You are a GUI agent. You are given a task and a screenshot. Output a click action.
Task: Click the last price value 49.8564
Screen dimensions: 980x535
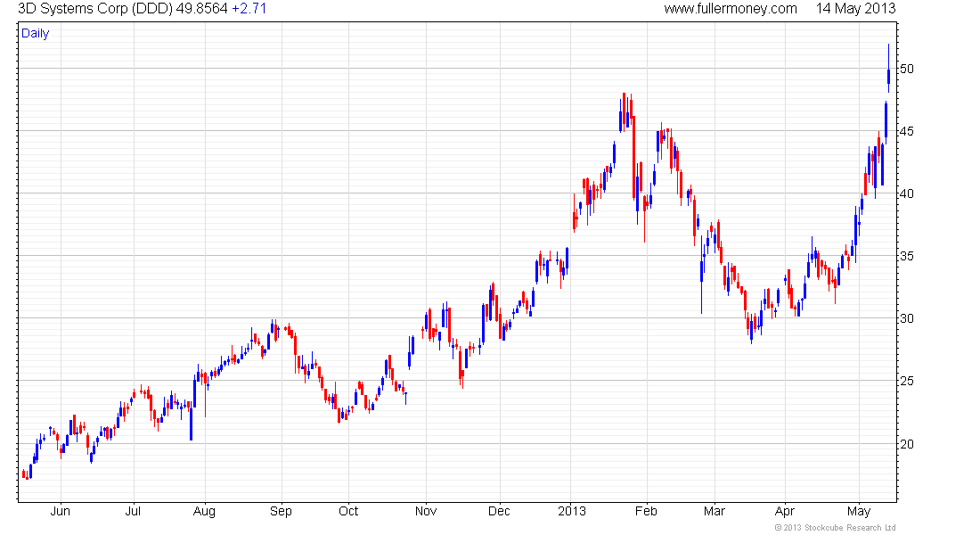(202, 9)
